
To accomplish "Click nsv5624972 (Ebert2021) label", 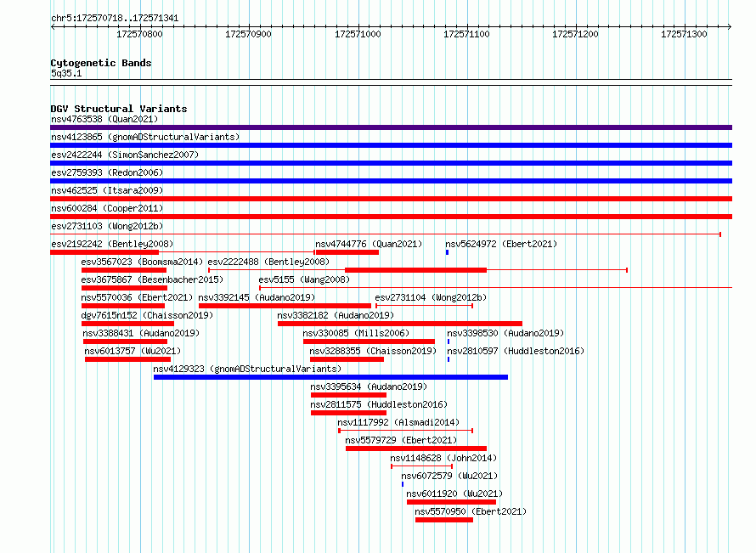I will (501, 244).
